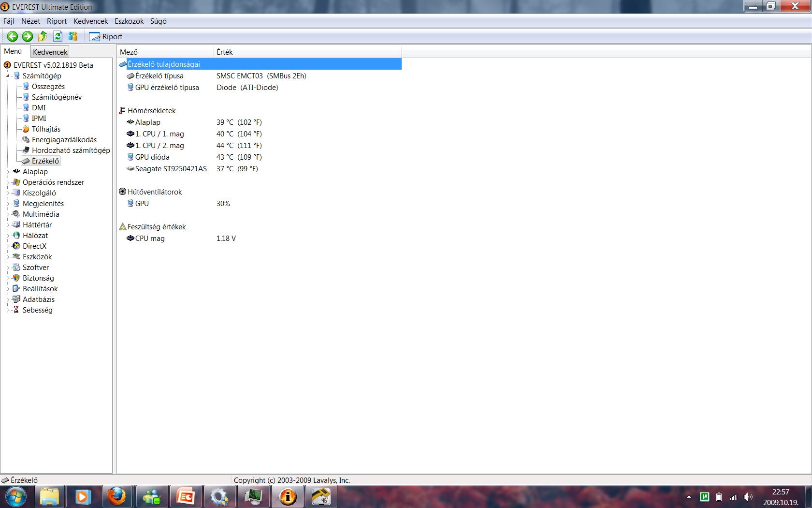Click the volume icon in system tray
812x508 pixels.
[748, 497]
